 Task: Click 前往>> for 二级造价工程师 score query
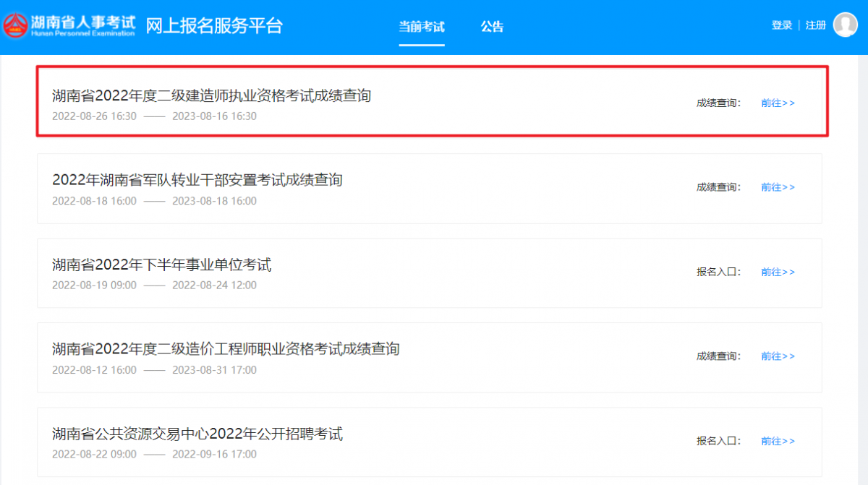tap(778, 356)
